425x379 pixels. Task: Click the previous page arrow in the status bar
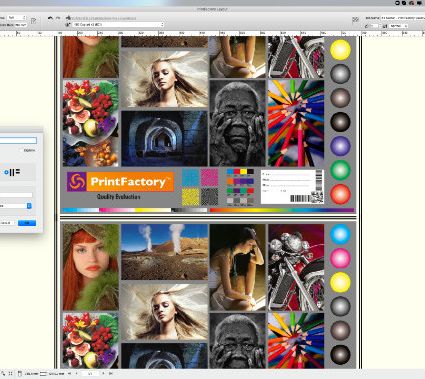click(77, 374)
